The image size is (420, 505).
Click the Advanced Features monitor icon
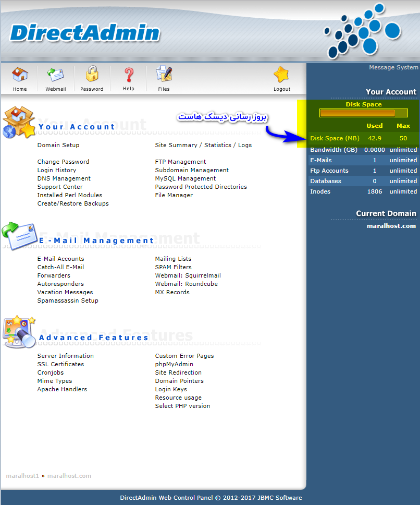click(19, 332)
